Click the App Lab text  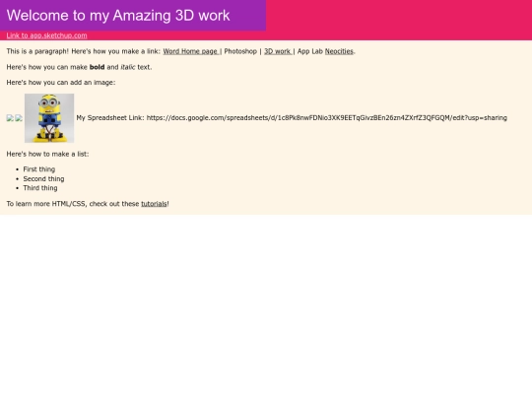click(x=310, y=51)
